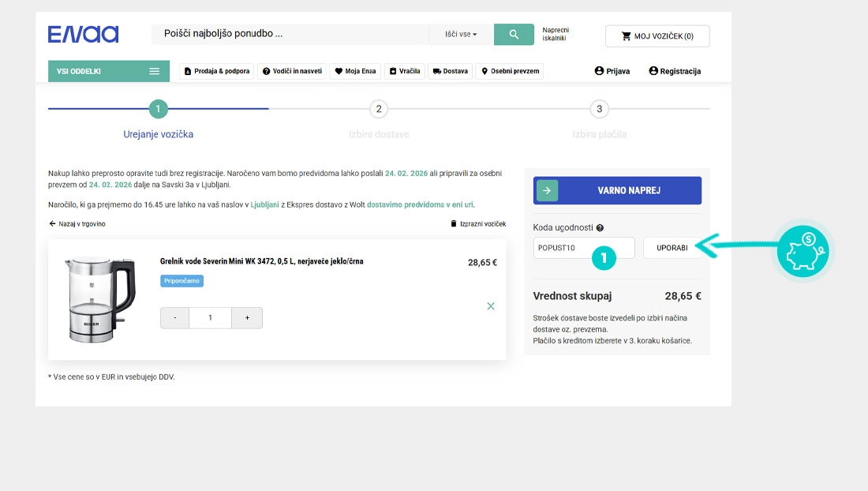Viewport: 868px width, 491px height.
Task: Open Prodaja & podpora menu item
Action: [x=217, y=71]
